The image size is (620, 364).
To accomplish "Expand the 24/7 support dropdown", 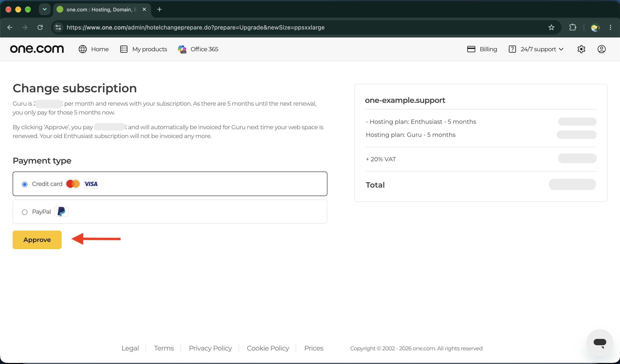I will tap(536, 49).
